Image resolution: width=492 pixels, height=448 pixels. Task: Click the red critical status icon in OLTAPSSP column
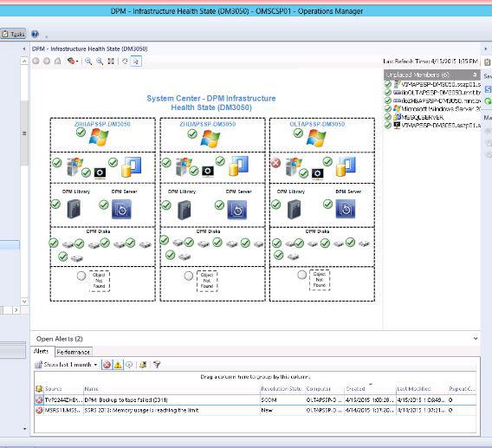[x=275, y=163]
